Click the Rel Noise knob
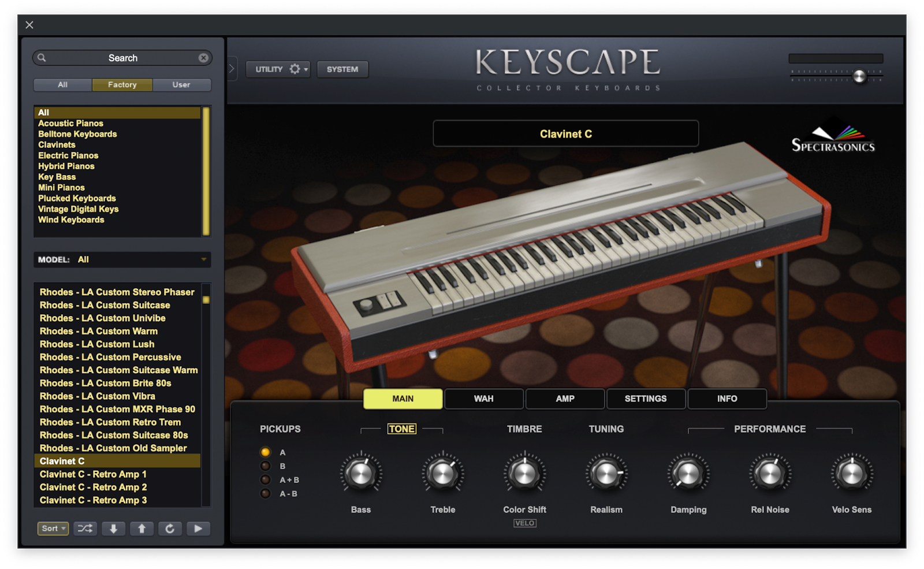Image resolution: width=924 pixels, height=569 pixels. coord(770,474)
